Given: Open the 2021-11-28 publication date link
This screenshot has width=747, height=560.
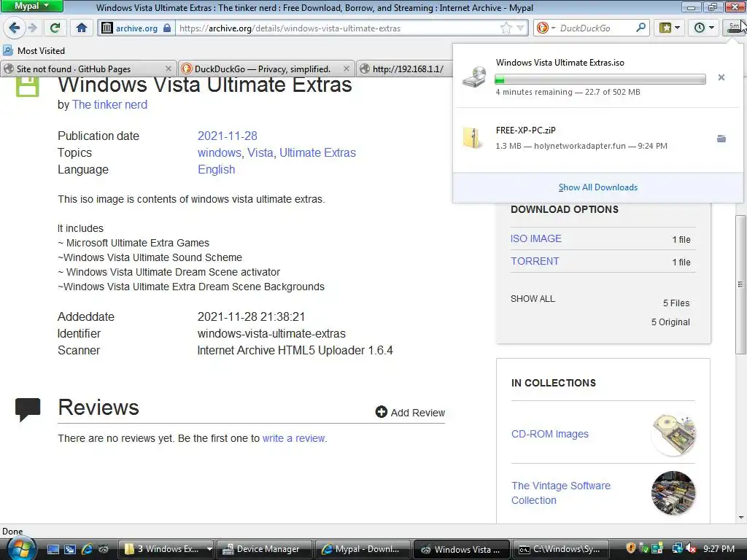Looking at the screenshot, I should click(228, 136).
